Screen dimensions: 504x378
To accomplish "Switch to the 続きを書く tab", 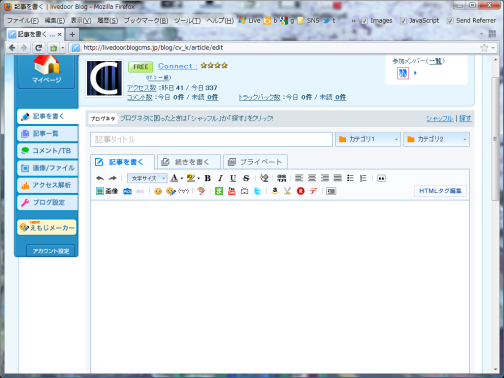I will [x=189, y=162].
